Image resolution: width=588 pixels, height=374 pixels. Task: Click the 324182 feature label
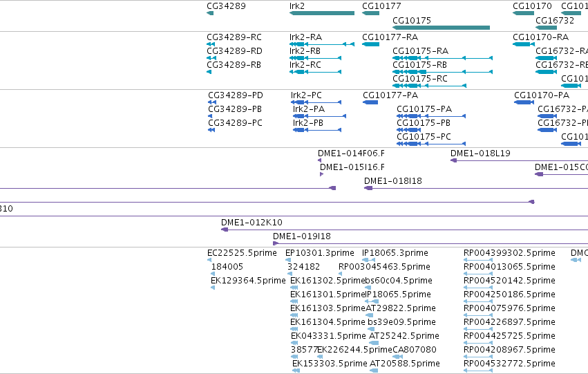coord(303,267)
